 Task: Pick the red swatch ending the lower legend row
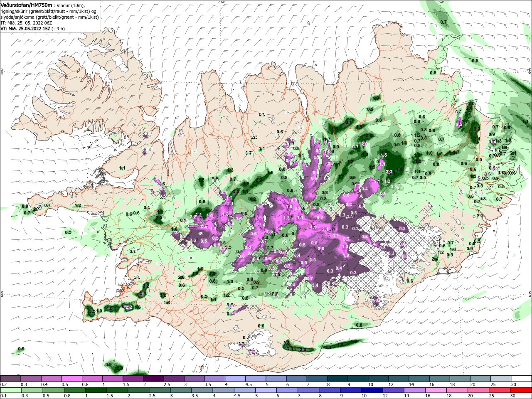pos(521,390)
